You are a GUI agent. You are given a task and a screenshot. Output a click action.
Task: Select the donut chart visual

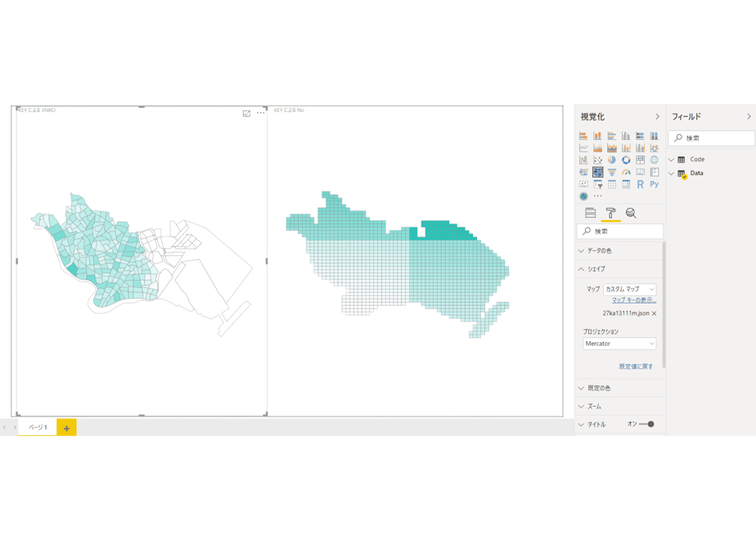point(626,160)
